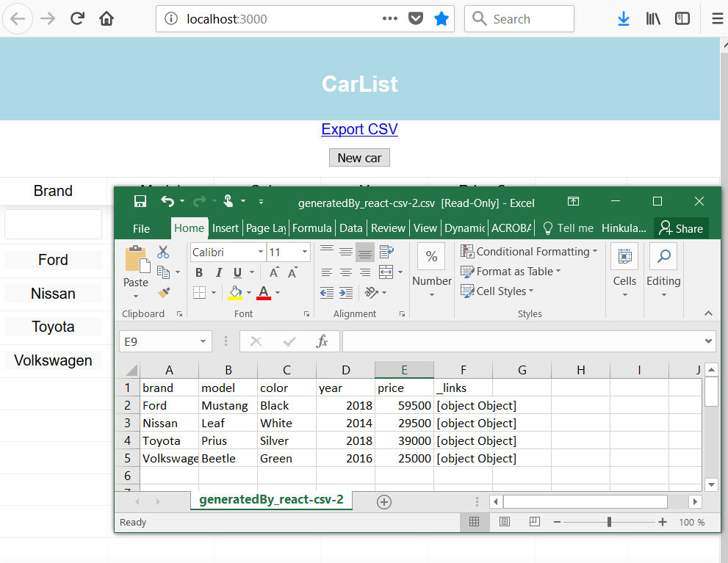Click the Orientation text-angle icon
Screen dimensions: 728x563
click(372, 292)
